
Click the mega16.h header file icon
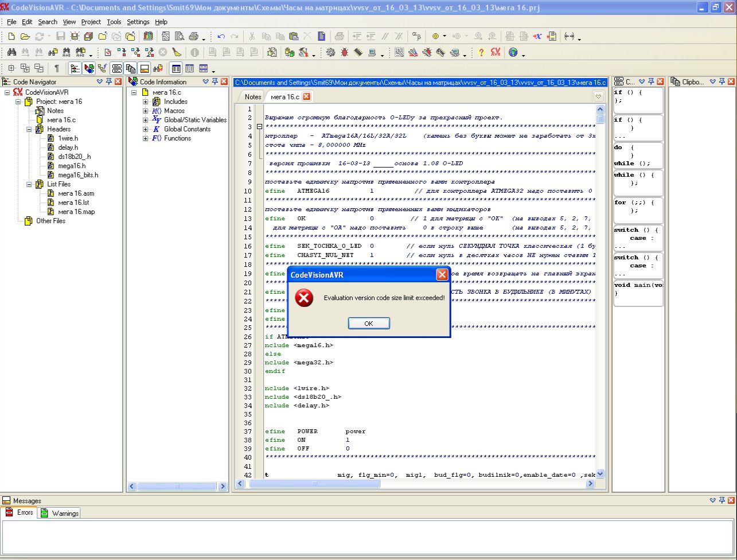(51, 166)
